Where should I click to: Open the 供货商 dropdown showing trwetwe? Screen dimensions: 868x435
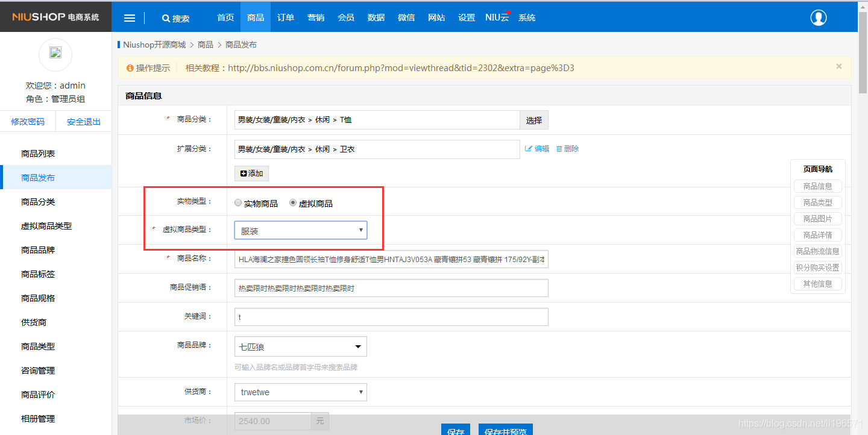click(301, 392)
